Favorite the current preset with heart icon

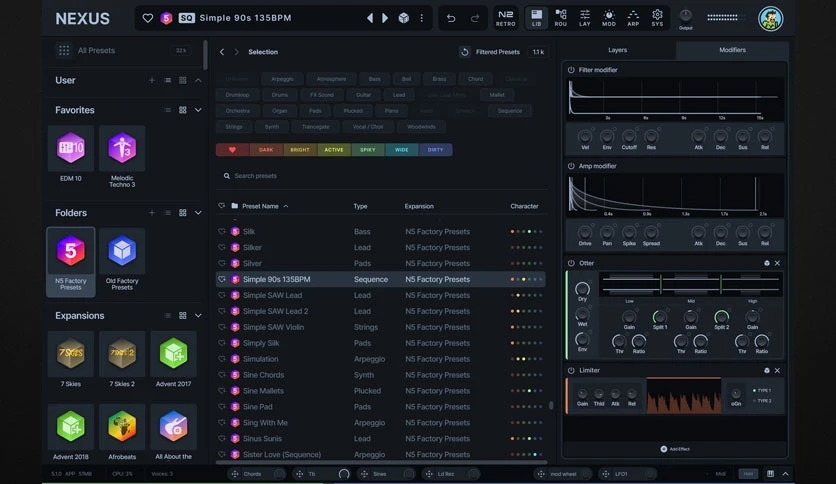(x=148, y=18)
